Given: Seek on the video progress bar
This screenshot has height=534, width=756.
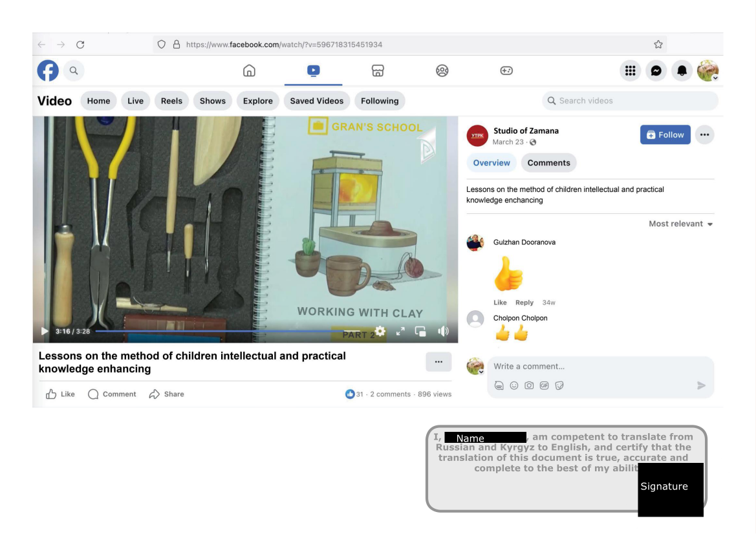Looking at the screenshot, I should [228, 331].
